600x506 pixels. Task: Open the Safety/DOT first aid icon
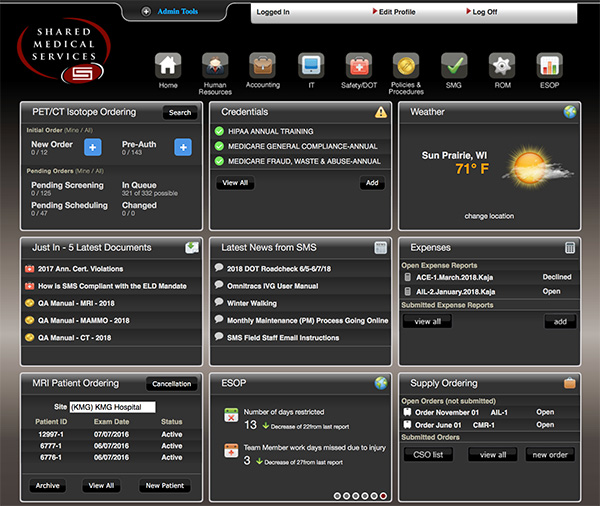(359, 65)
